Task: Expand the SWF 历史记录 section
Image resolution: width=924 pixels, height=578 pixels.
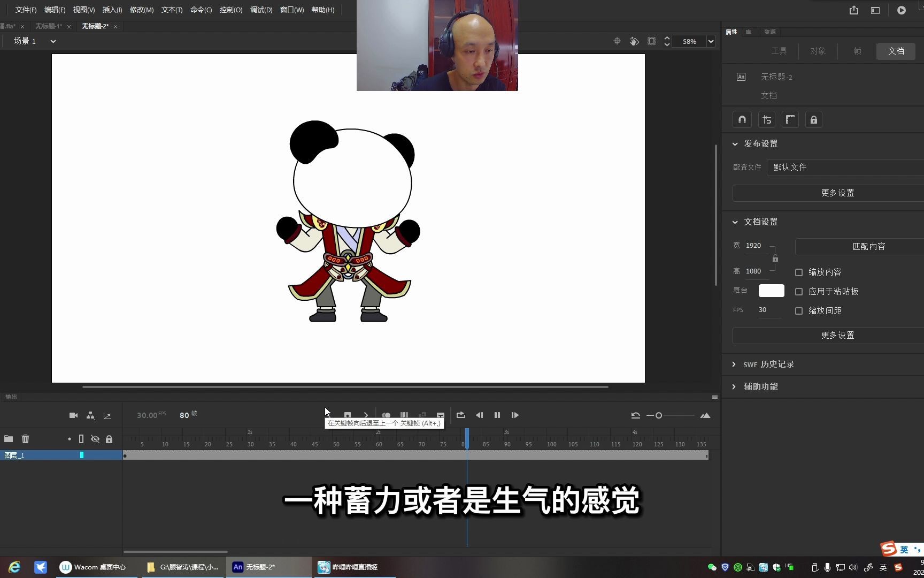Action: (734, 364)
